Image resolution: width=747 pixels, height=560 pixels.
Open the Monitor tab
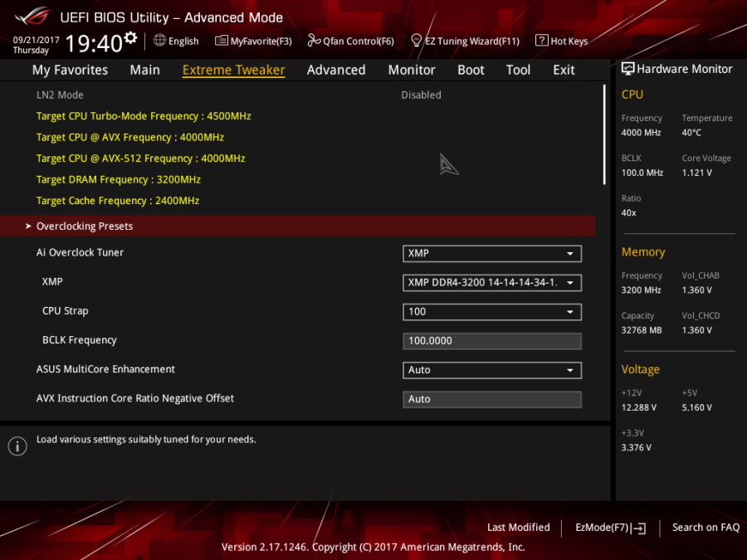pyautogui.click(x=412, y=70)
